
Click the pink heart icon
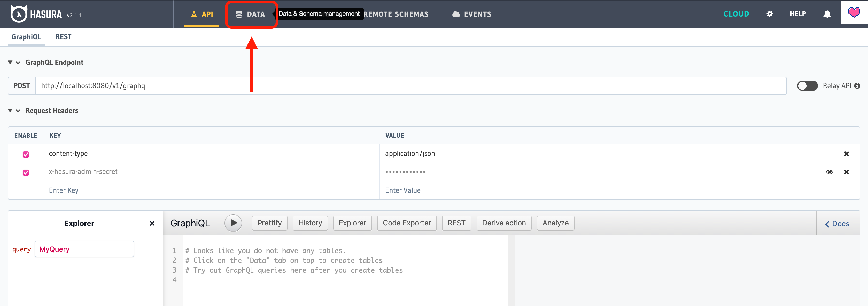[x=854, y=12]
